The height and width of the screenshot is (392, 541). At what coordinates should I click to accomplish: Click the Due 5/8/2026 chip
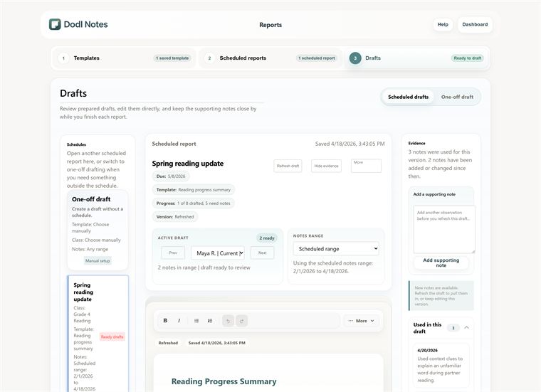click(x=171, y=176)
